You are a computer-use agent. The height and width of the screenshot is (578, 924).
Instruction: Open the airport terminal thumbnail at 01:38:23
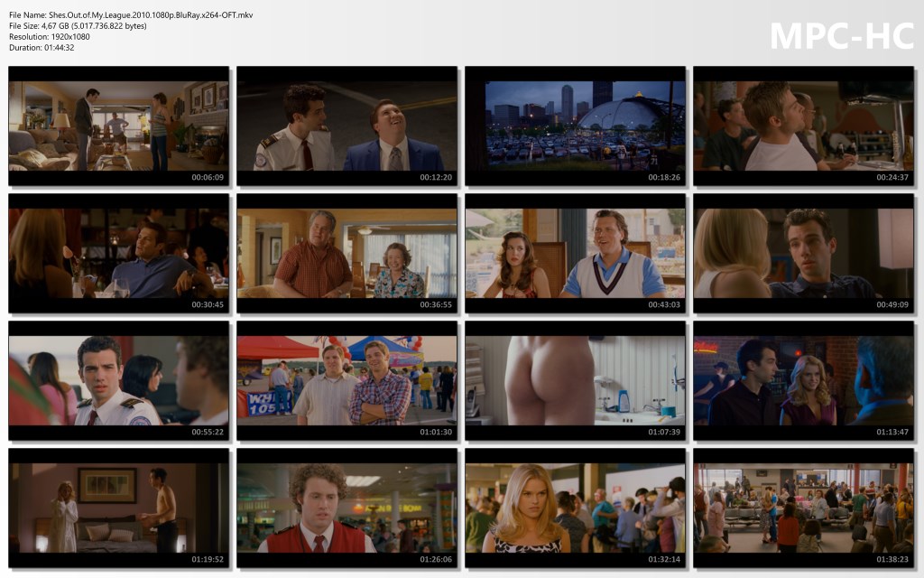coord(803,508)
